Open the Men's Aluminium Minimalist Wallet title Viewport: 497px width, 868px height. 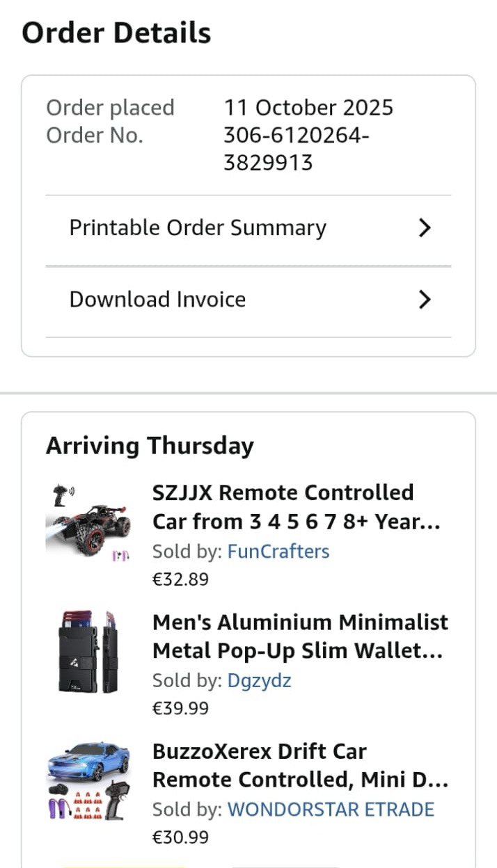(300, 636)
